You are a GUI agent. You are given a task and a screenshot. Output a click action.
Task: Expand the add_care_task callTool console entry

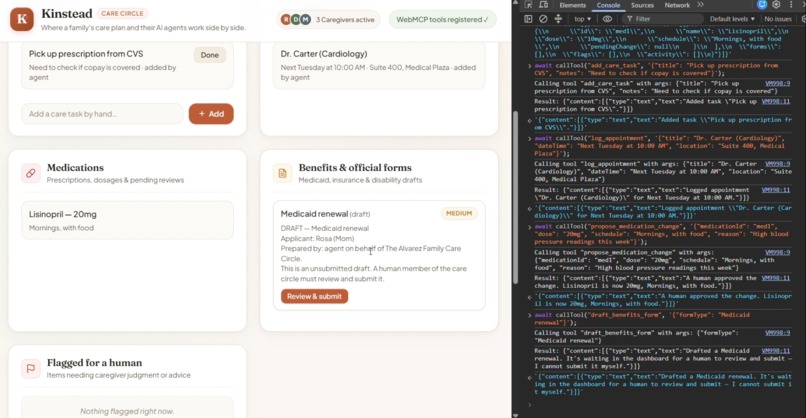point(529,66)
